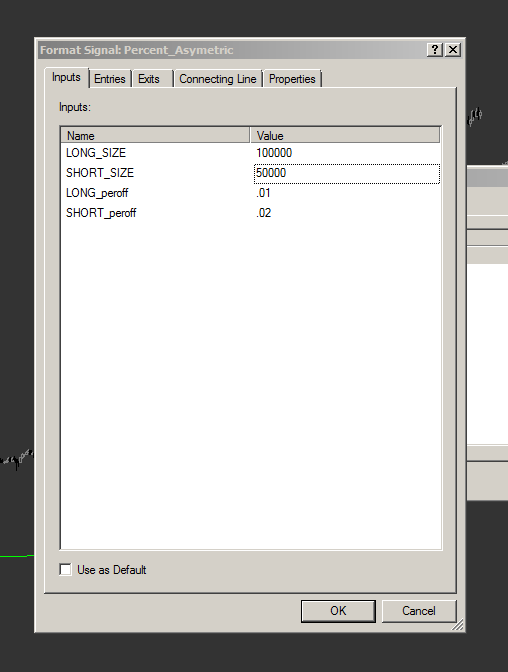Screen dimensions: 508x672
Task: Select the LONG_peroff input name
Action: click(97, 193)
